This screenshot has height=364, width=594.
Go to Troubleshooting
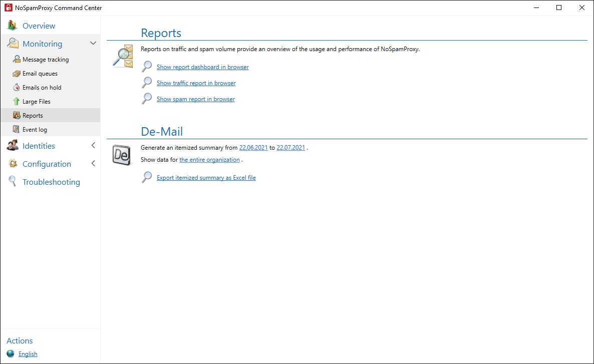point(51,182)
